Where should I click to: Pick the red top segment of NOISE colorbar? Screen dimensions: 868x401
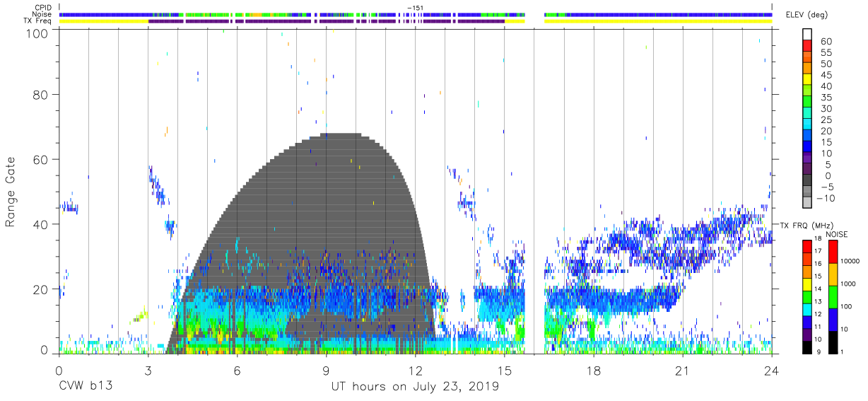pyautogui.click(x=832, y=252)
